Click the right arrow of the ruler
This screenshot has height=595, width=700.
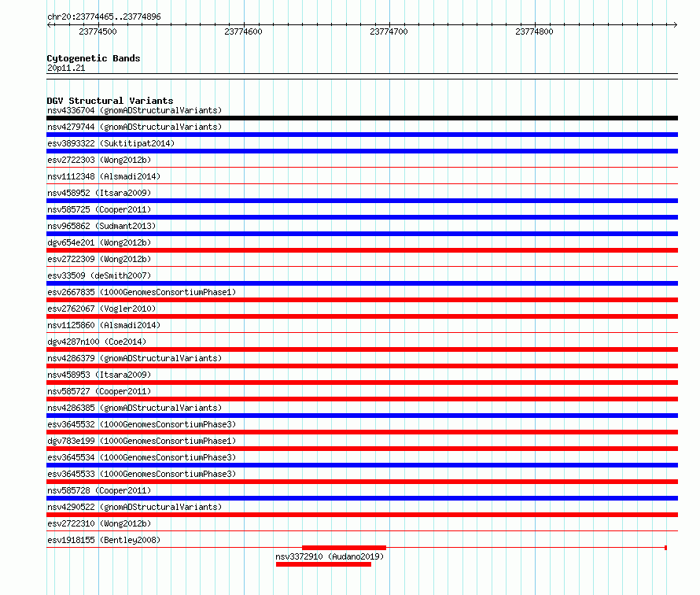(x=675, y=25)
